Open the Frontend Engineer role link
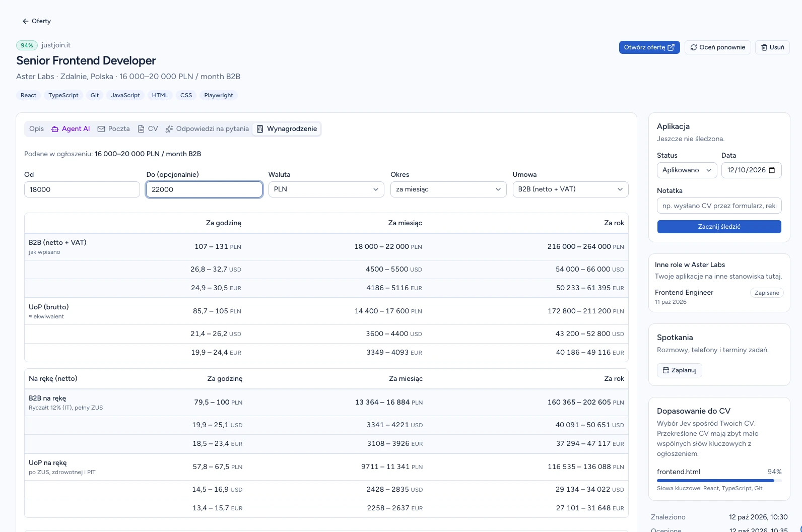 [684, 293]
